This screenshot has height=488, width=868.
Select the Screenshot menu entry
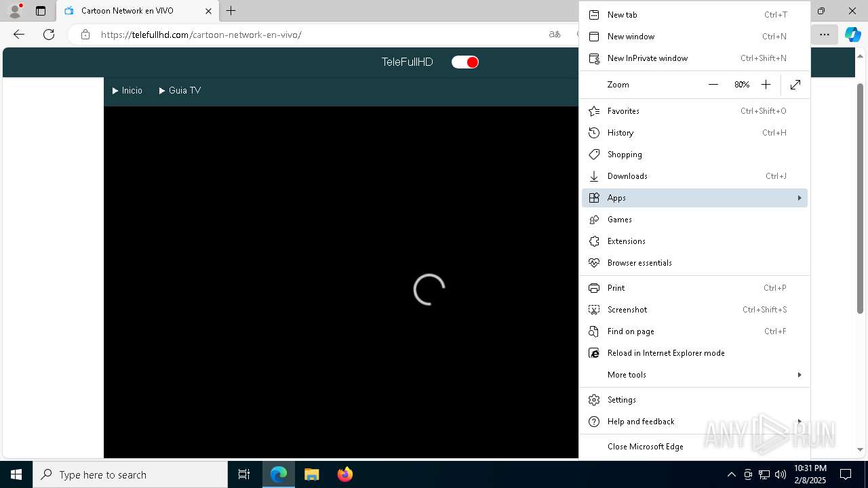(694, 310)
